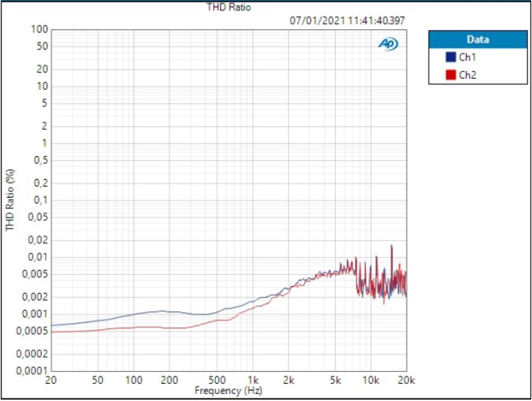Select the Ch2 legend entry
Image resolution: width=532 pixels, height=401 pixels.
[x=461, y=75]
